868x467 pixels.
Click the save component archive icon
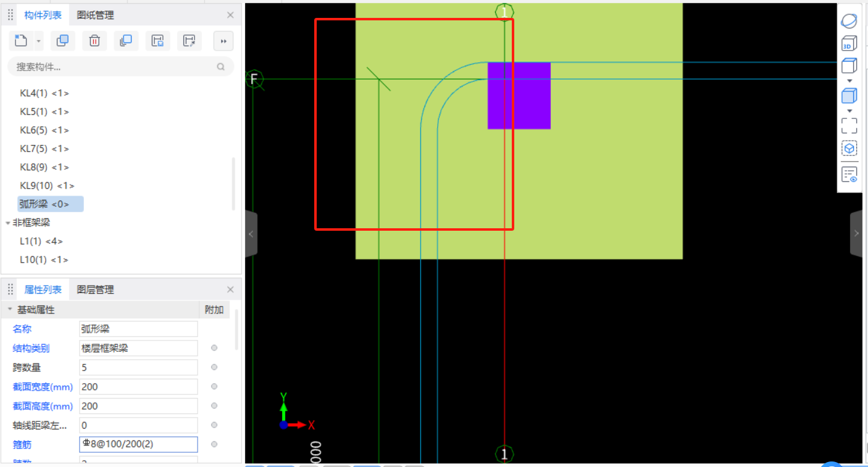[x=158, y=41]
